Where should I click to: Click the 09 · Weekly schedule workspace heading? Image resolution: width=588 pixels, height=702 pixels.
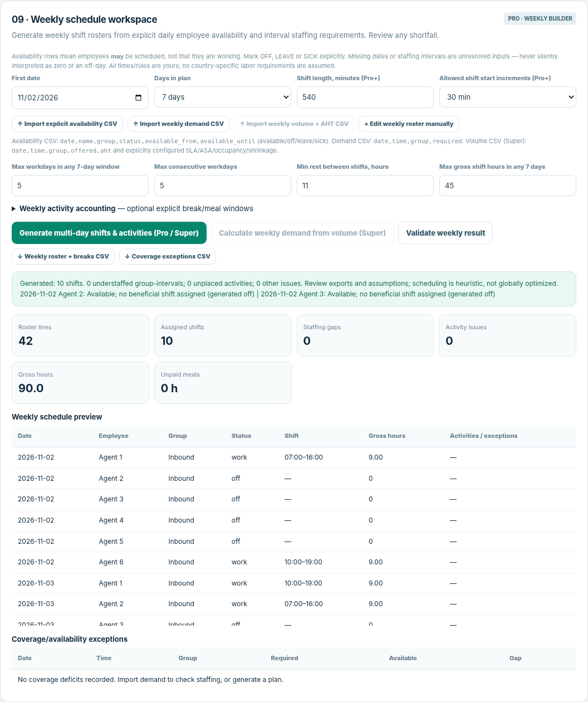[x=85, y=19]
